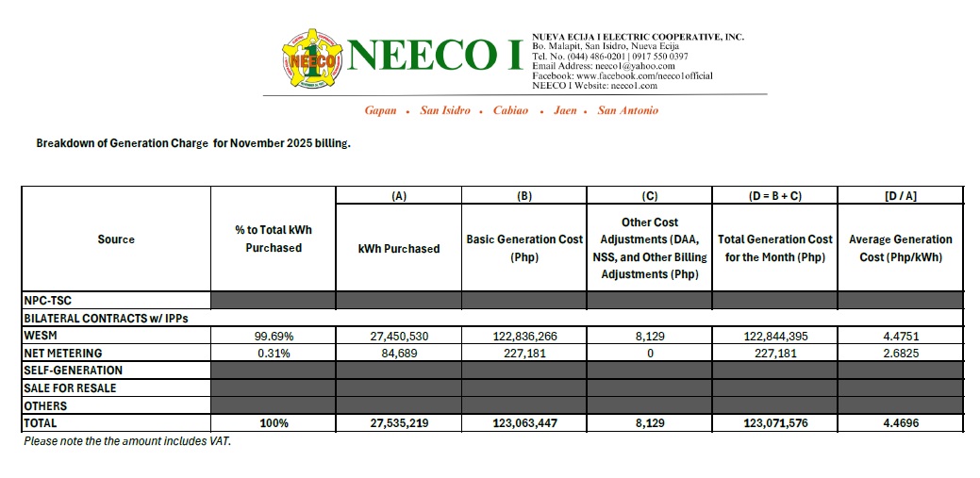Select the Source column header
Viewport: 980px width, 478px height.
(116, 239)
